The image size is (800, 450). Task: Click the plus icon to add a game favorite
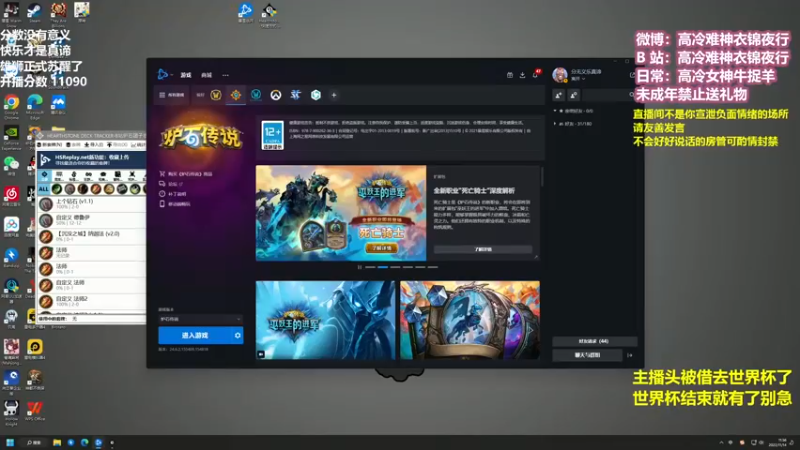(x=334, y=95)
